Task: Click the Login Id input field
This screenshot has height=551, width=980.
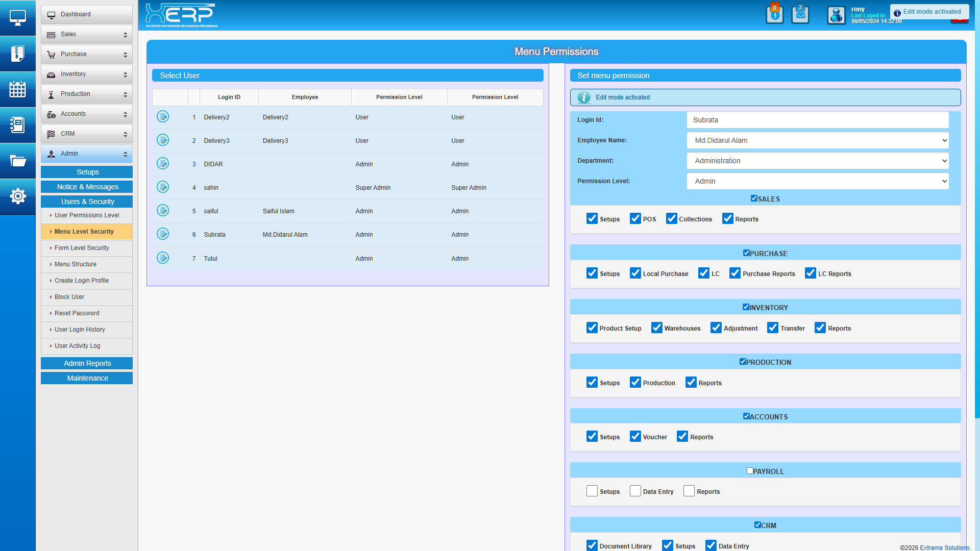Action: 817,120
